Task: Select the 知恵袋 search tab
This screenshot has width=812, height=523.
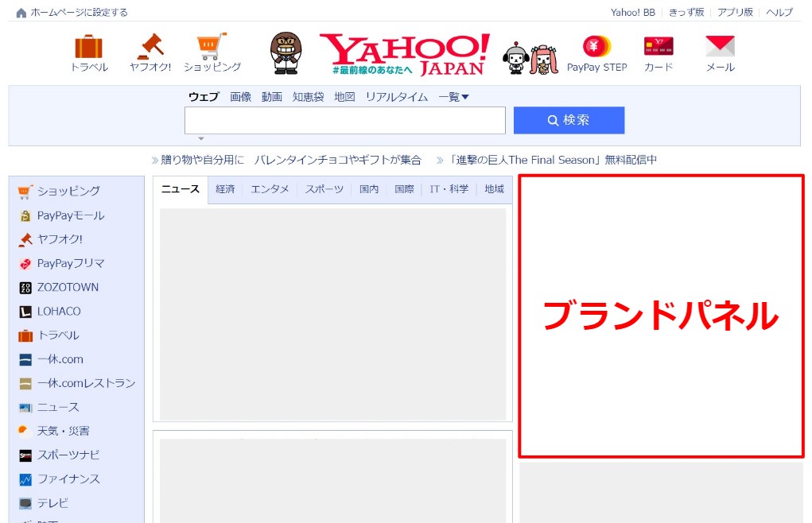Action: point(308,97)
